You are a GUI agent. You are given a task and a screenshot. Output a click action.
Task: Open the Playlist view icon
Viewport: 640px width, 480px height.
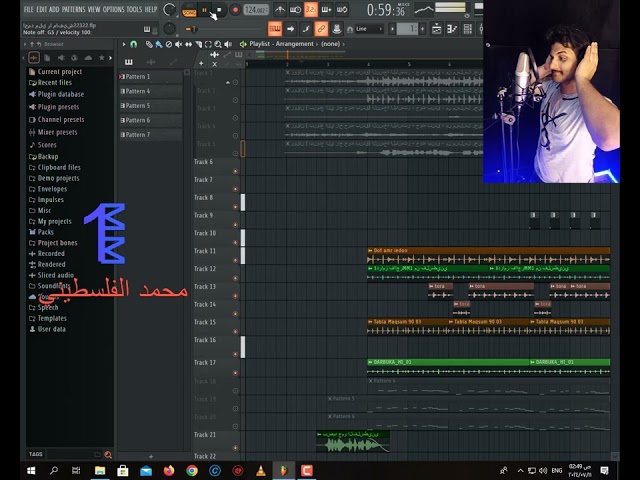pos(436,29)
